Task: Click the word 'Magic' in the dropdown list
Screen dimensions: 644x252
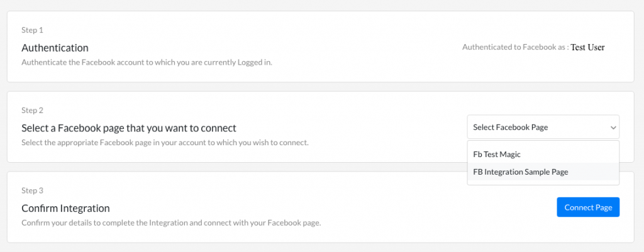Action: click(511, 155)
